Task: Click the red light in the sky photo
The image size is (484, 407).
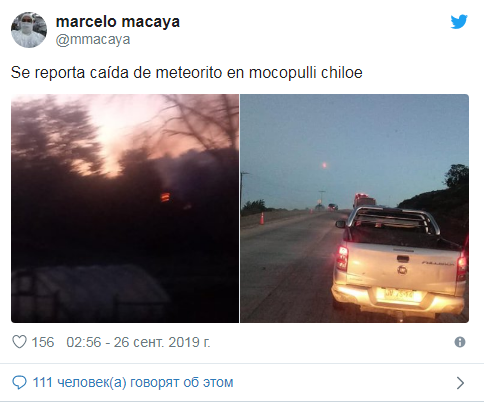Action: tap(324, 165)
